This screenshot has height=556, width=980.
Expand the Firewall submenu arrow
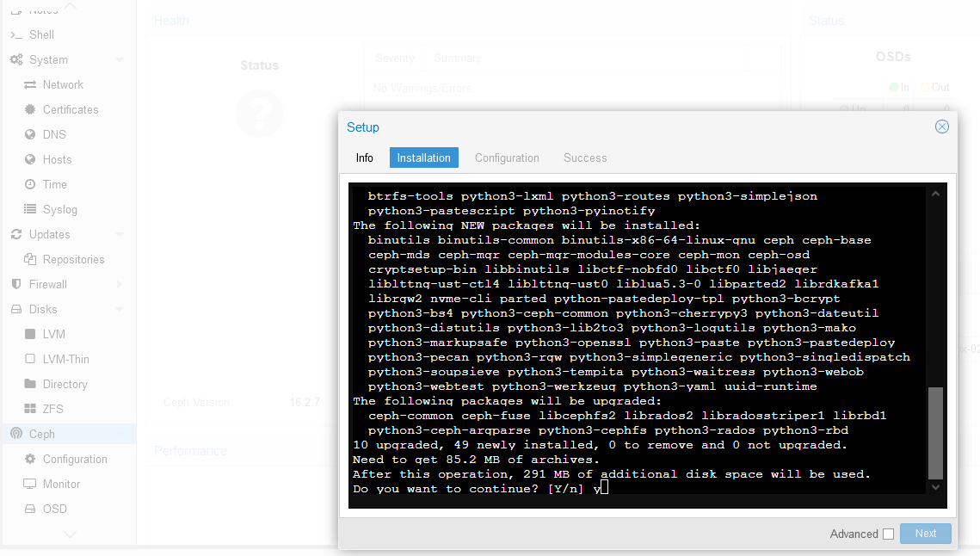(x=119, y=285)
